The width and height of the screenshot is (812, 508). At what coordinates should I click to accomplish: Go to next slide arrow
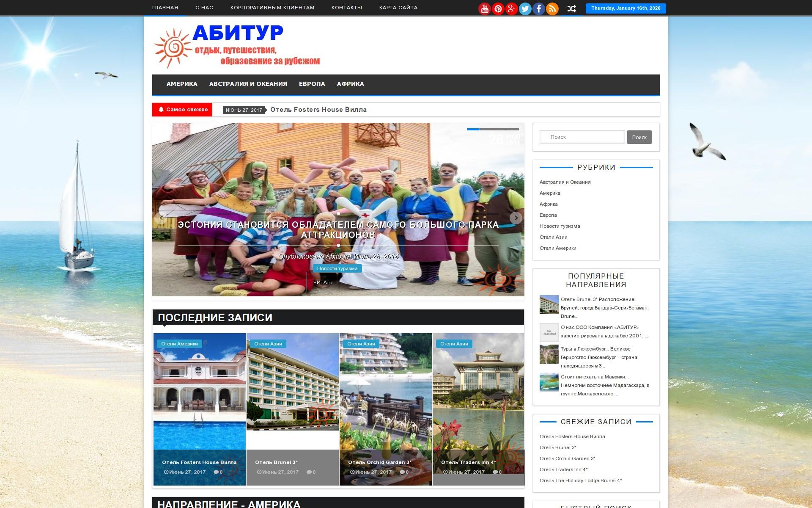pos(516,218)
